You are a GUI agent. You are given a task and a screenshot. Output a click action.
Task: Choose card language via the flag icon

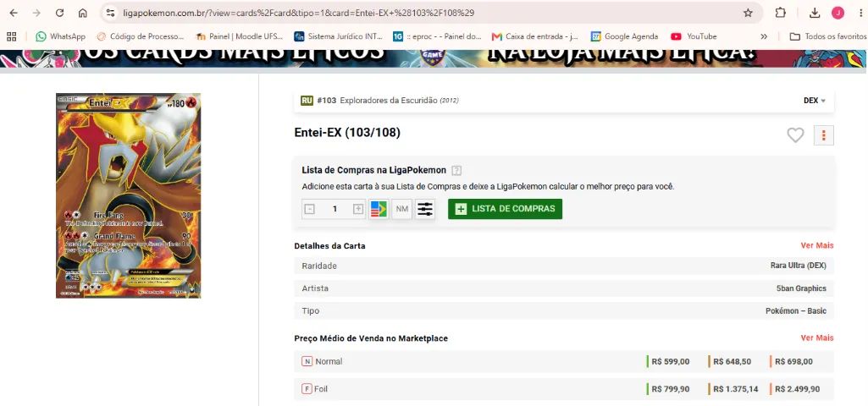pos(379,209)
